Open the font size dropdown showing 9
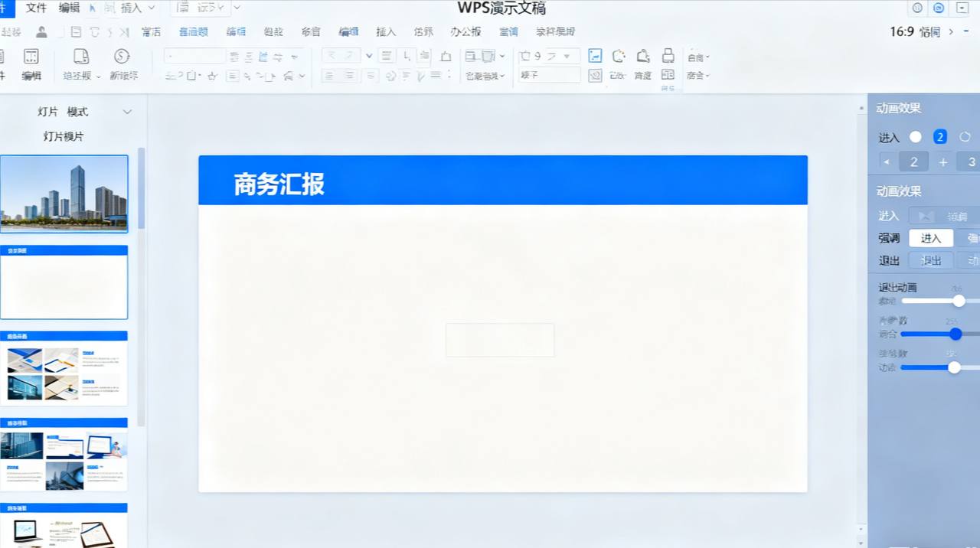 tap(567, 56)
